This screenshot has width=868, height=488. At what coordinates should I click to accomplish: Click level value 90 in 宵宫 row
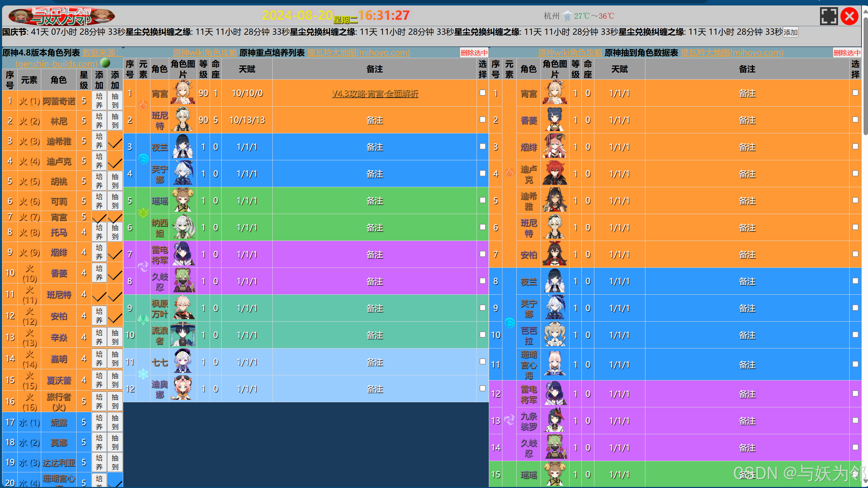point(203,93)
